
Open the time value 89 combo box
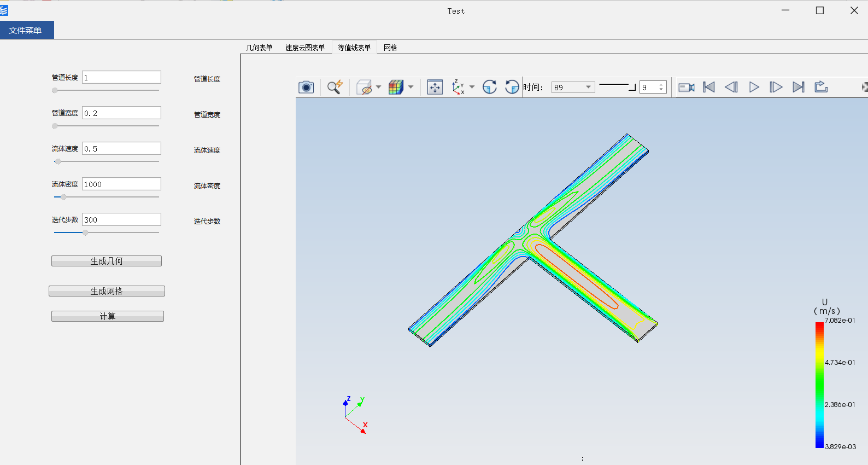[573, 87]
